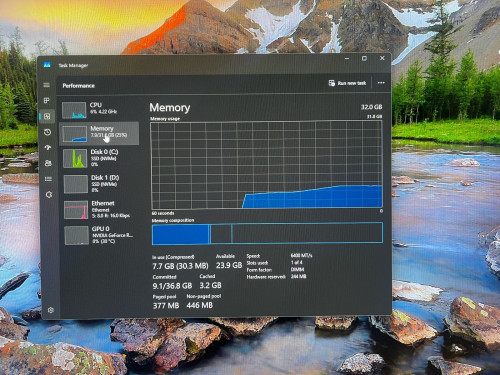The image size is (500, 375).
Task: Click the large Memory heading
Action: [x=170, y=108]
